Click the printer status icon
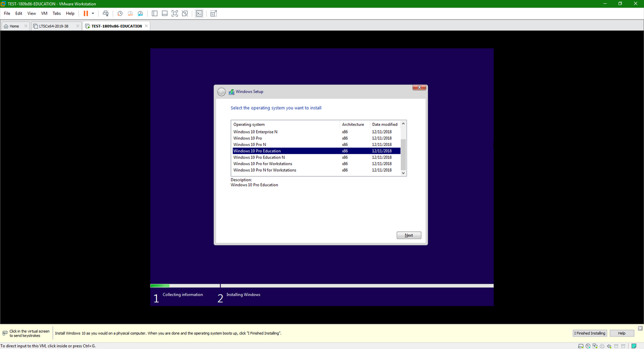The image size is (644, 349). pos(602,346)
